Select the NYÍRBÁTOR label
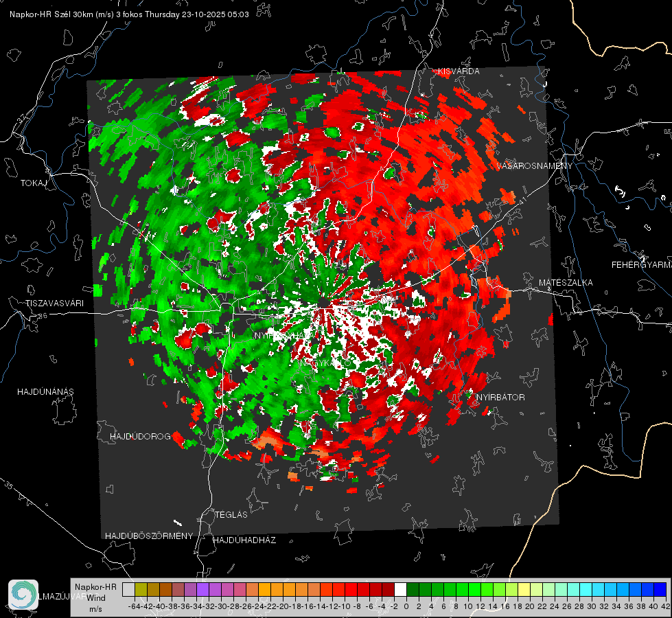Screen dimensions: 672x618 pyautogui.click(x=500, y=398)
